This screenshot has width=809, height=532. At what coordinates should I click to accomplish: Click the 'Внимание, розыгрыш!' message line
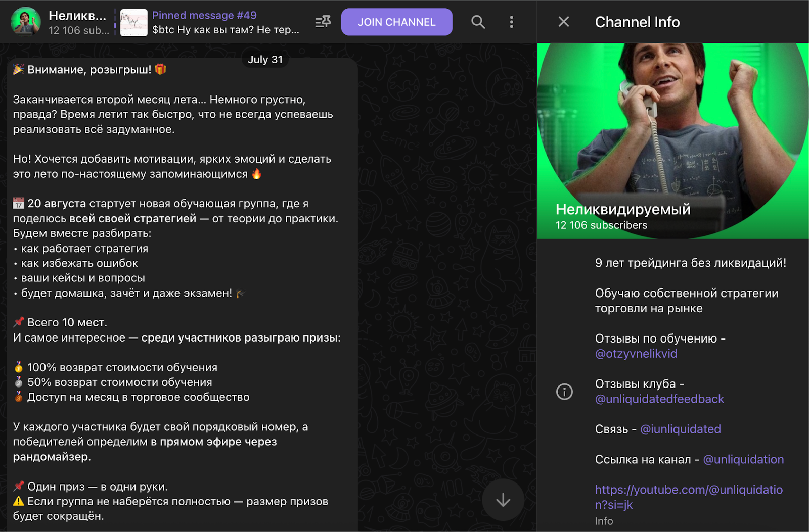point(89,70)
